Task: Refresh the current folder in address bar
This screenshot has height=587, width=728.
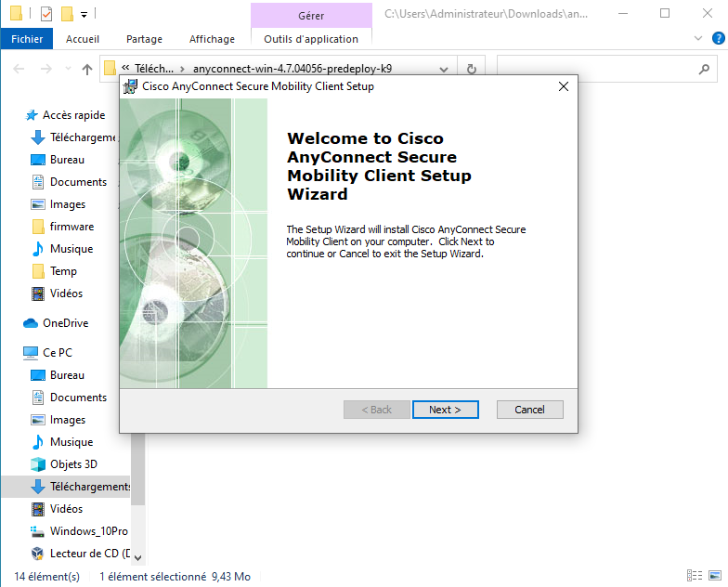Action: pyautogui.click(x=472, y=69)
